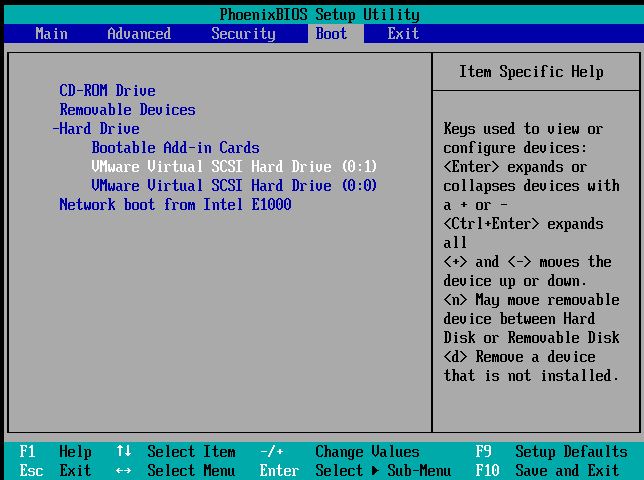Go to the Exit tab

pyautogui.click(x=403, y=33)
